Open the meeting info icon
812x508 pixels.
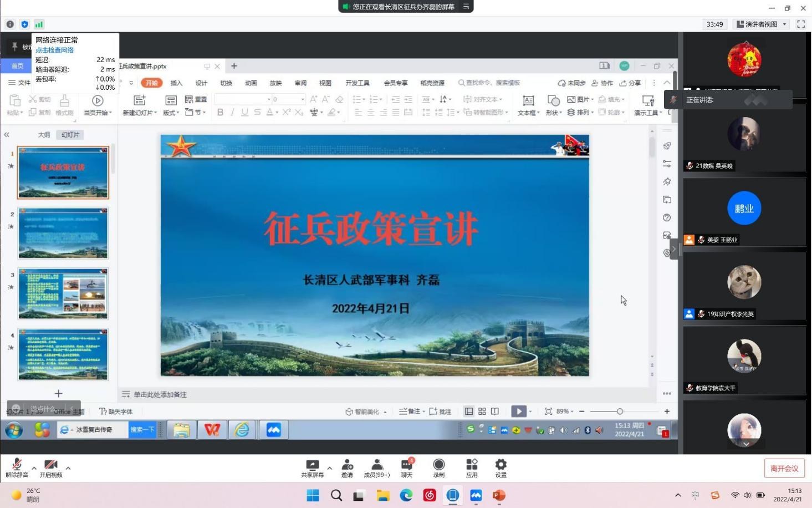pyautogui.click(x=10, y=24)
